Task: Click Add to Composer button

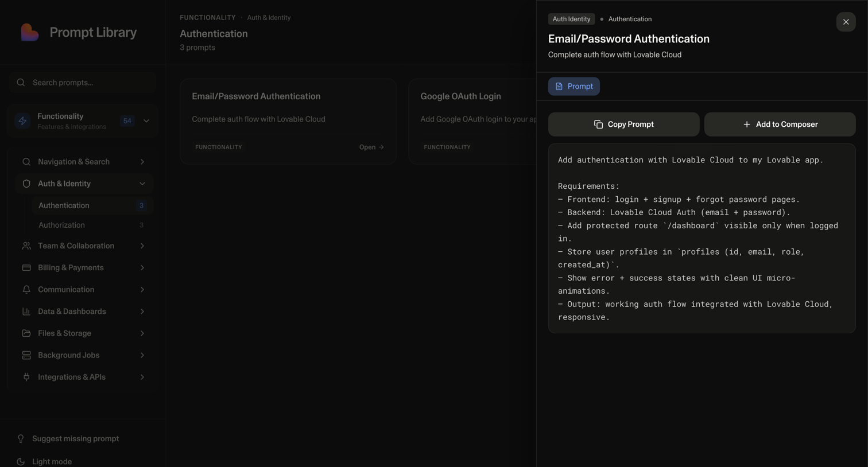Action: [x=780, y=124]
